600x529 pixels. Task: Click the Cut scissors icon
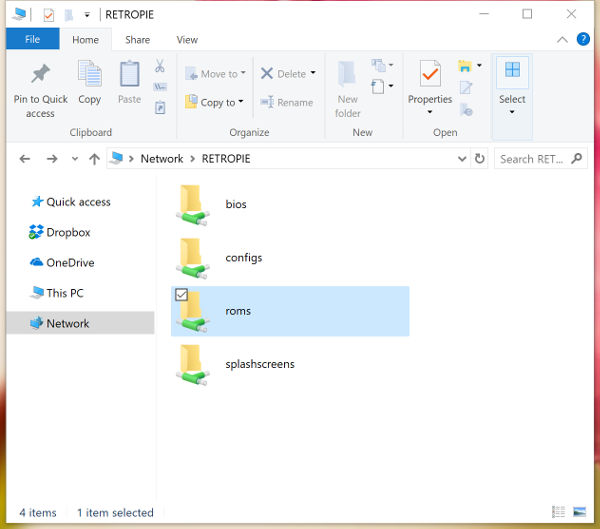click(160, 65)
